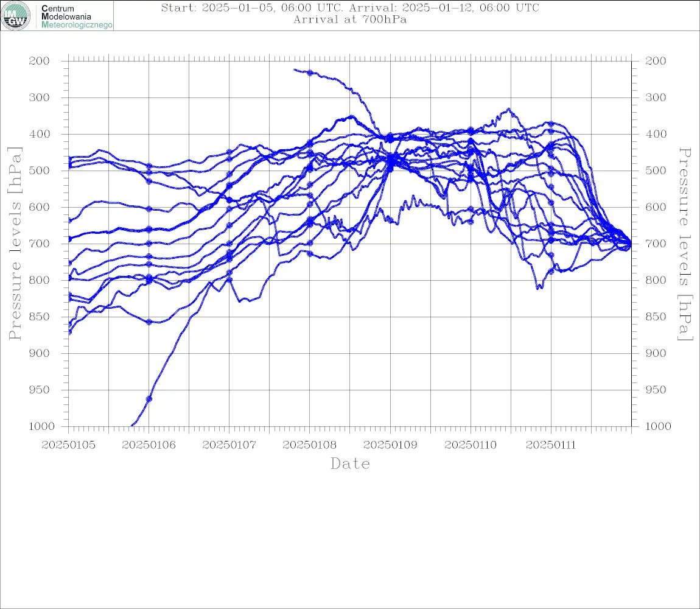Click the date label 20250107

pyautogui.click(x=229, y=445)
